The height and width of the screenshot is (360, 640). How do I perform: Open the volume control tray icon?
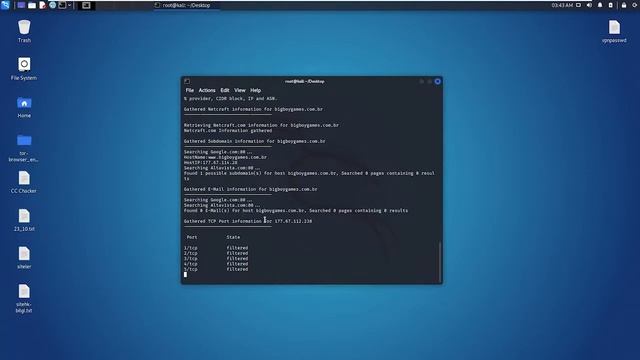[x=589, y=5]
